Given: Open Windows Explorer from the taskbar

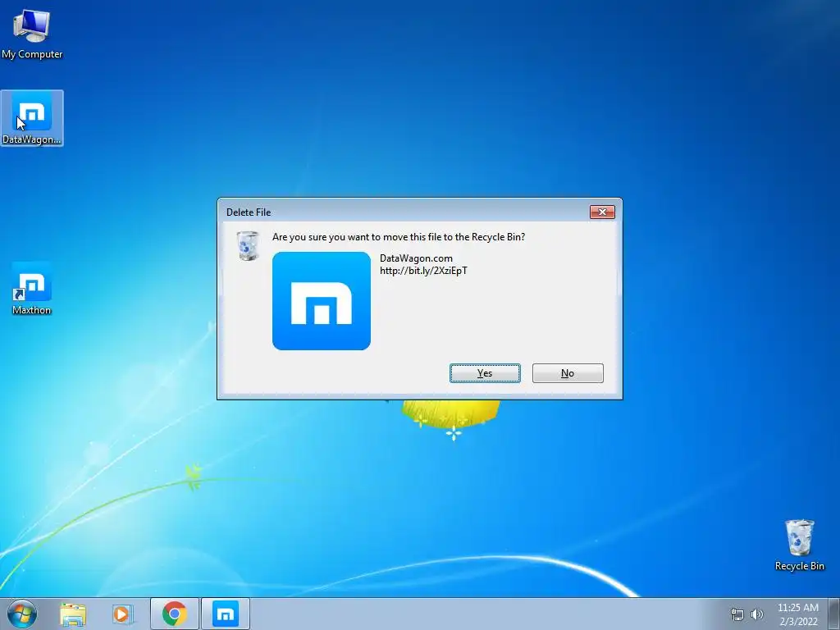Looking at the screenshot, I should (73, 614).
